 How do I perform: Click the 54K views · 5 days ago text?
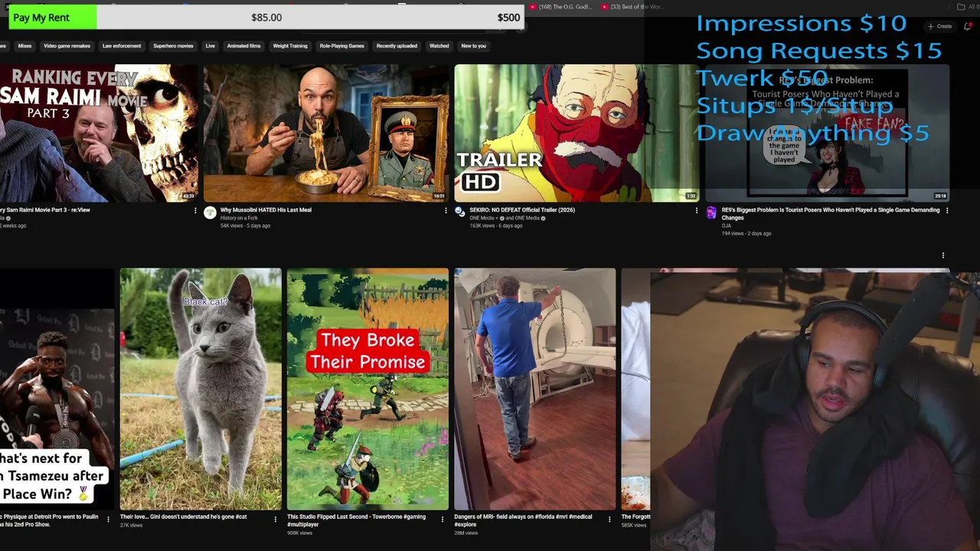click(245, 226)
